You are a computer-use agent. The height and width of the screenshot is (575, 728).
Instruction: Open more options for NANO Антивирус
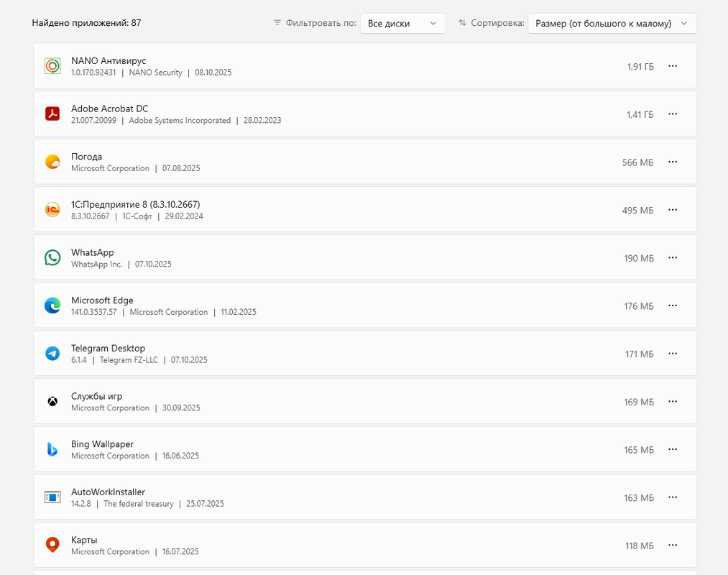tap(672, 66)
